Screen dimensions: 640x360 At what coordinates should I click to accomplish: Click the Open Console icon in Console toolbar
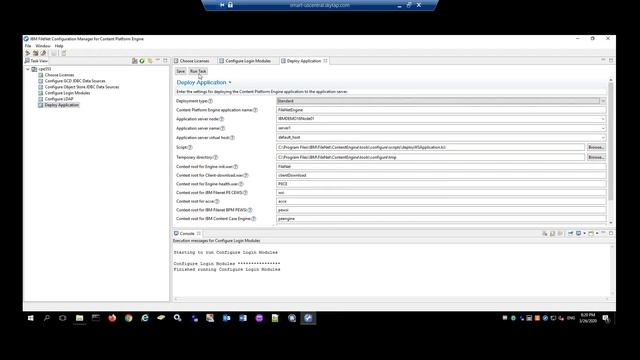pos(591,233)
